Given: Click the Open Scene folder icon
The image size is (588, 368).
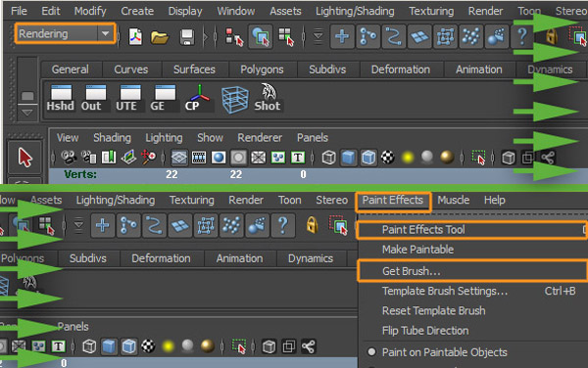Looking at the screenshot, I should (x=160, y=37).
